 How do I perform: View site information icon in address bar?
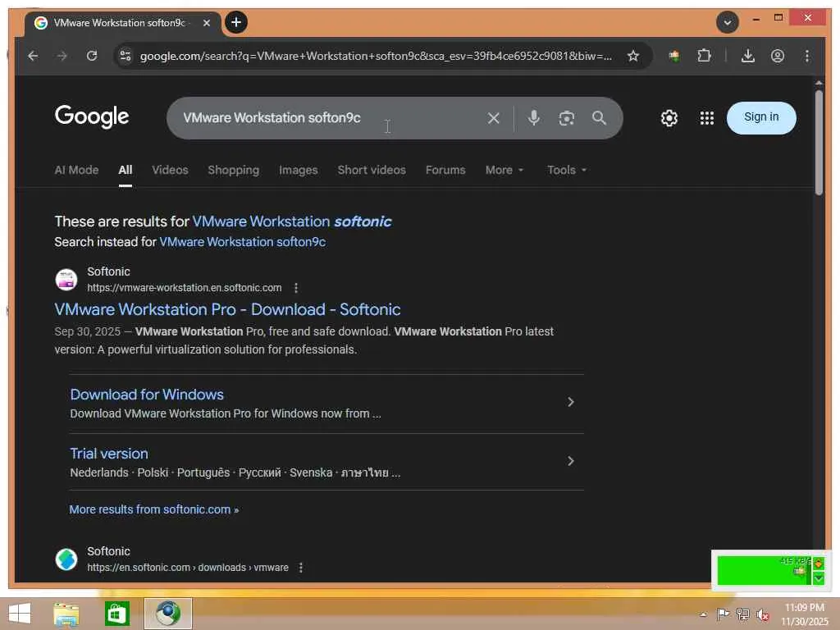[x=126, y=56]
